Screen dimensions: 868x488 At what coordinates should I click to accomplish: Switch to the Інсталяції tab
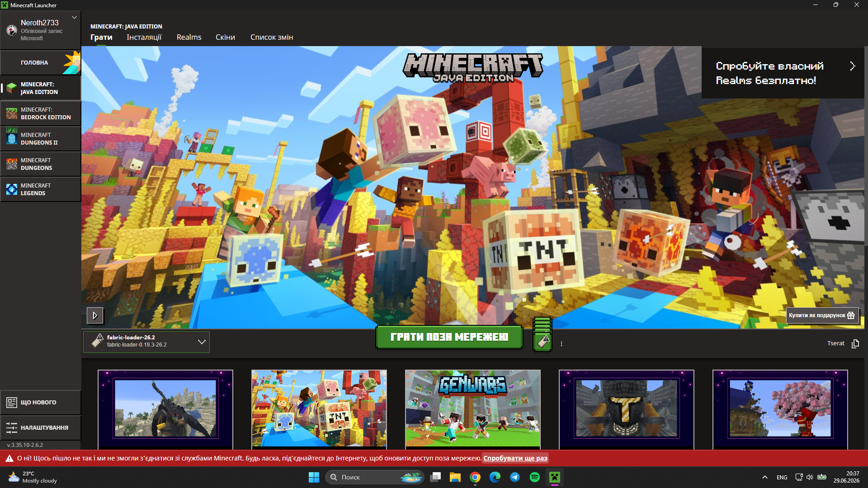pos(144,37)
